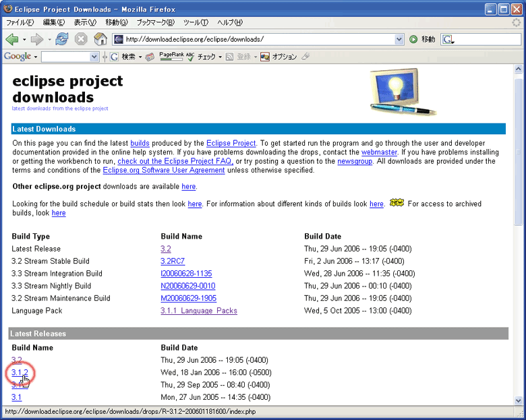Click the light bulb header image
526x420 pixels.
(403, 92)
